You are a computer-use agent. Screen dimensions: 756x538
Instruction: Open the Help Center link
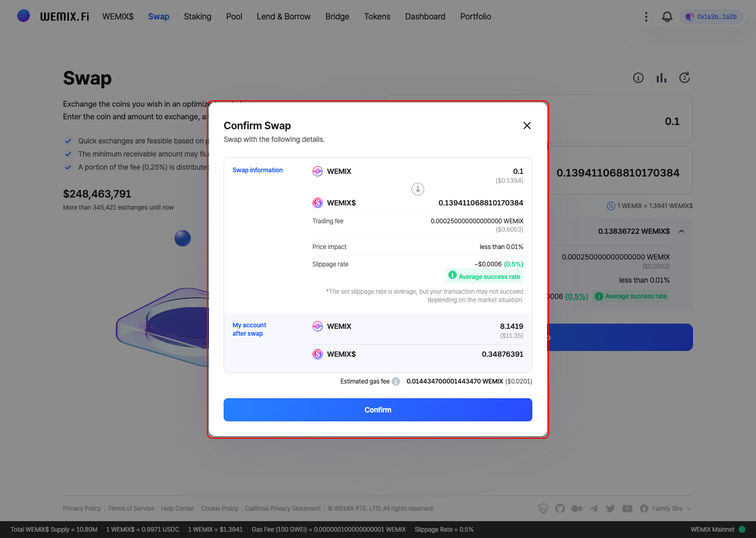[x=177, y=509]
